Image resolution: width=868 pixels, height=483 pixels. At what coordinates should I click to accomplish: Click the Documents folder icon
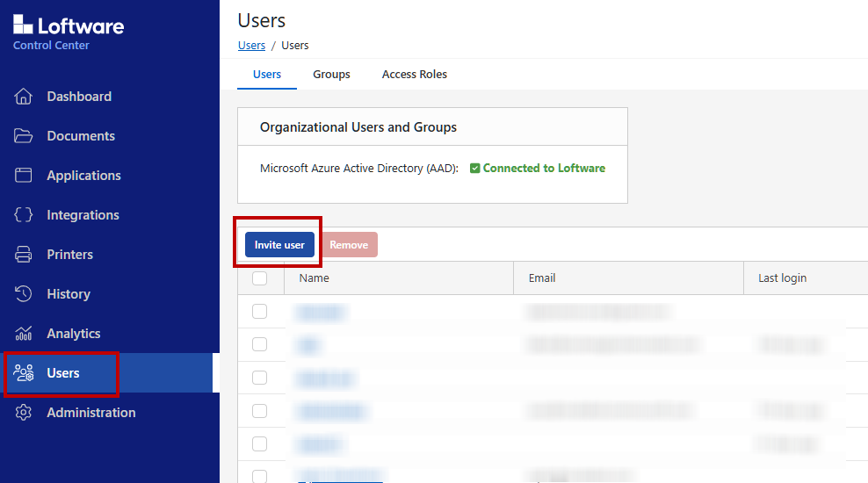[x=23, y=135]
